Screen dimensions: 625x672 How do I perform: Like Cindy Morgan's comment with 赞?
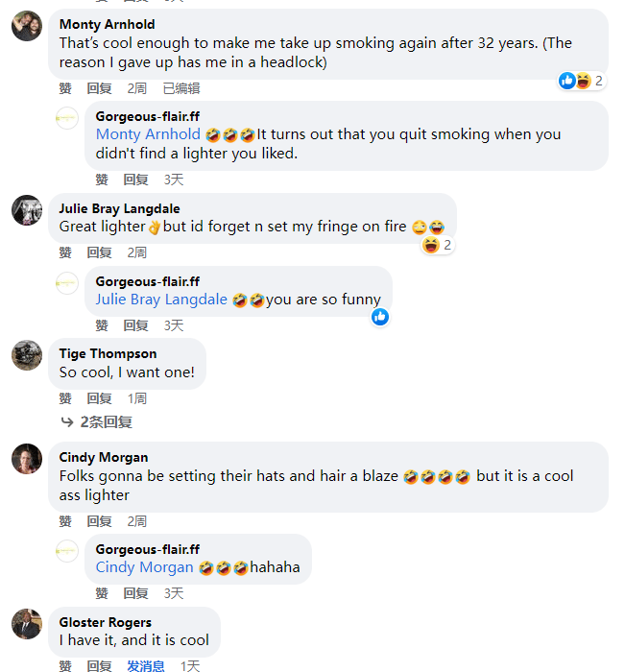(x=65, y=521)
